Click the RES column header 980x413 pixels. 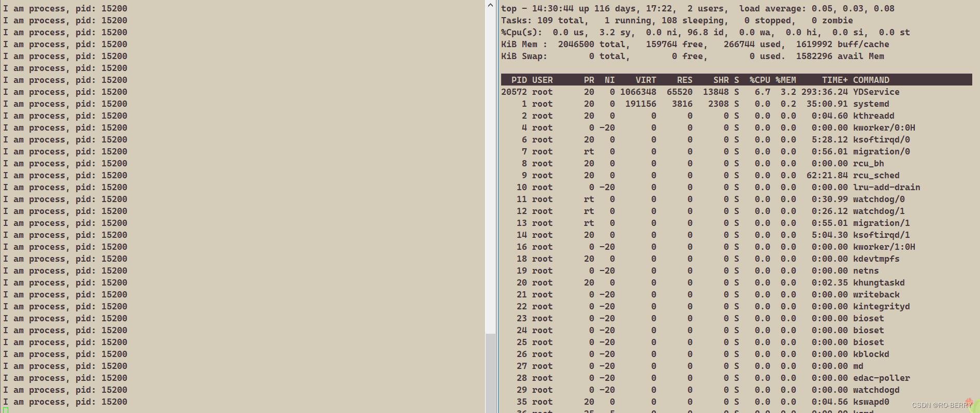point(684,80)
